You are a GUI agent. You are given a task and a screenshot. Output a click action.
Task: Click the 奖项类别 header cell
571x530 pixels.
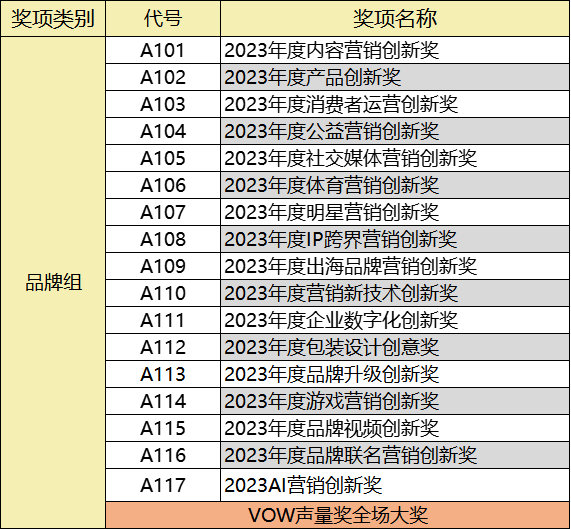pyautogui.click(x=53, y=18)
